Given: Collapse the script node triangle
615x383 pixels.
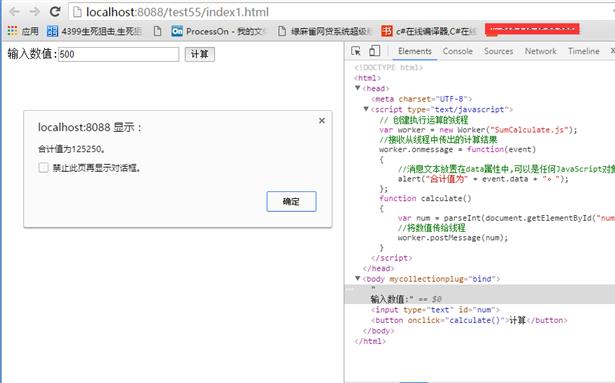Looking at the screenshot, I should click(x=366, y=109).
